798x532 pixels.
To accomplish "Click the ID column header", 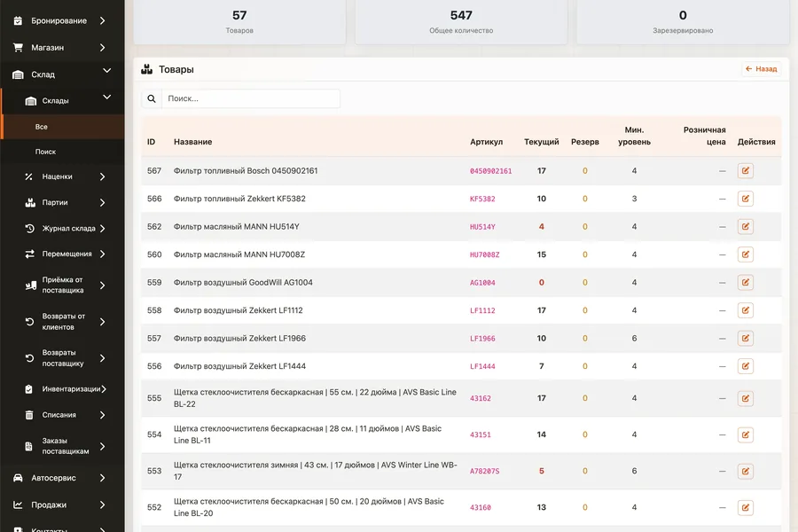I will pyautogui.click(x=151, y=142).
